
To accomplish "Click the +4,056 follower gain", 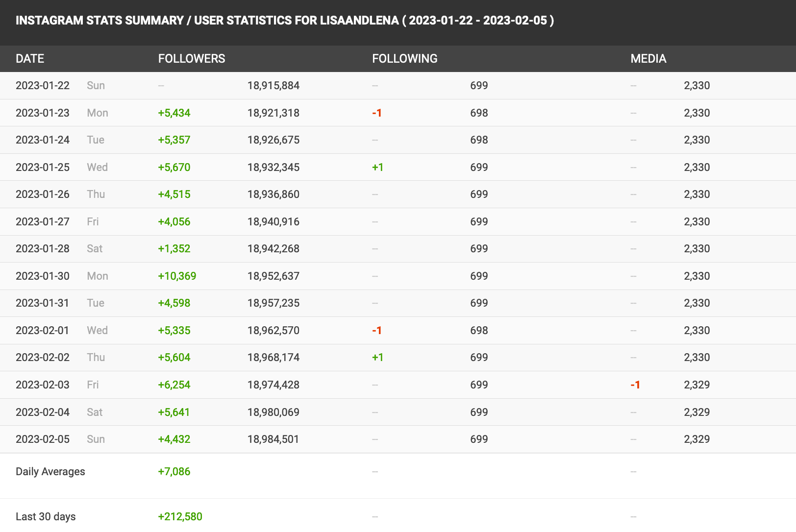I will [x=174, y=222].
